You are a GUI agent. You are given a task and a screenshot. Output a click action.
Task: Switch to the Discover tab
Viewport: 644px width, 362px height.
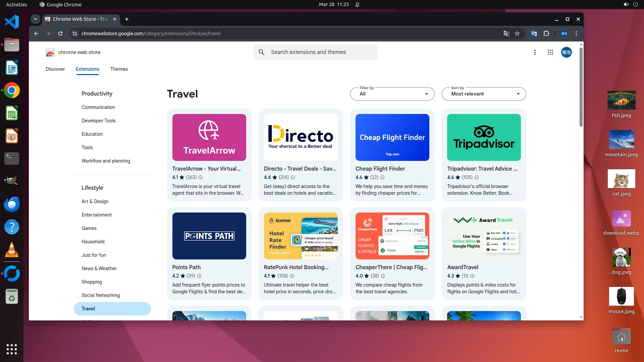click(55, 69)
